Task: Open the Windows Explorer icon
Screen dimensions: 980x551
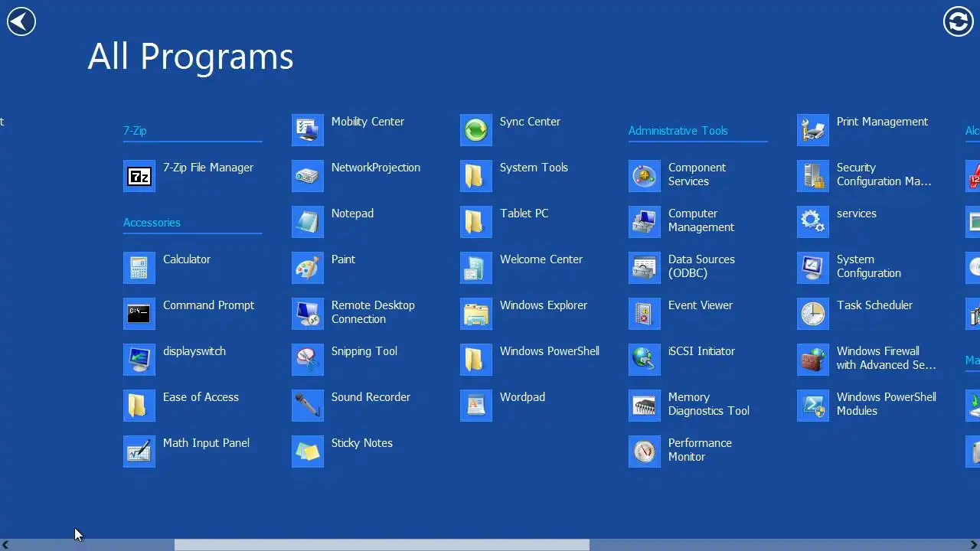Action: coord(476,314)
